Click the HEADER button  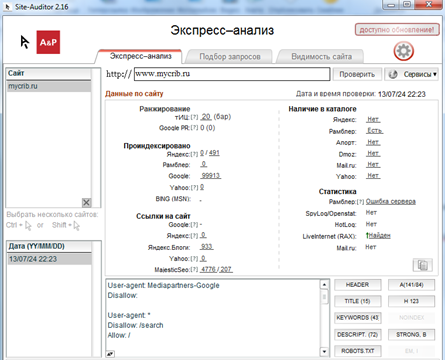357,285
